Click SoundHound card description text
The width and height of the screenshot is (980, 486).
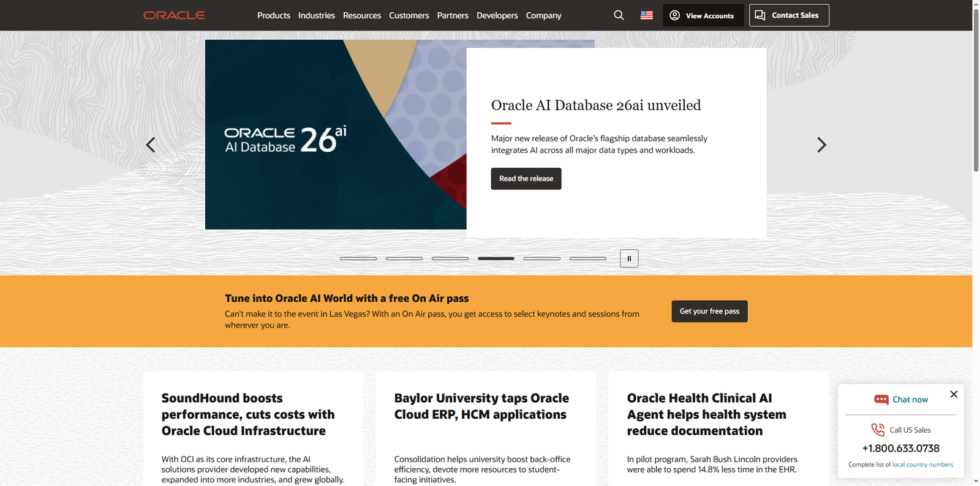coord(253,469)
